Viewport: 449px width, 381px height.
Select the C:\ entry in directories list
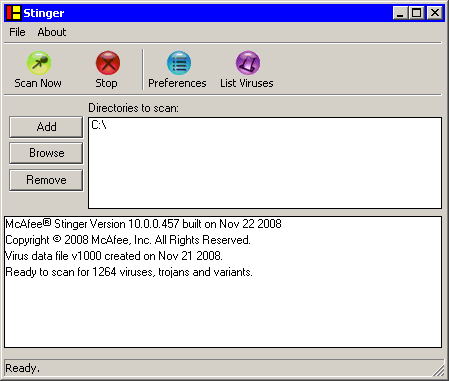[x=99, y=125]
